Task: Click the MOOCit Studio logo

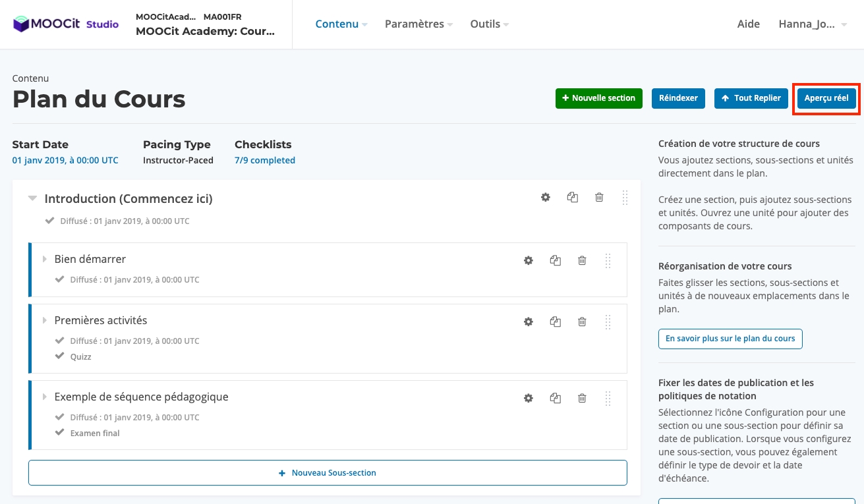Action: pyautogui.click(x=66, y=24)
